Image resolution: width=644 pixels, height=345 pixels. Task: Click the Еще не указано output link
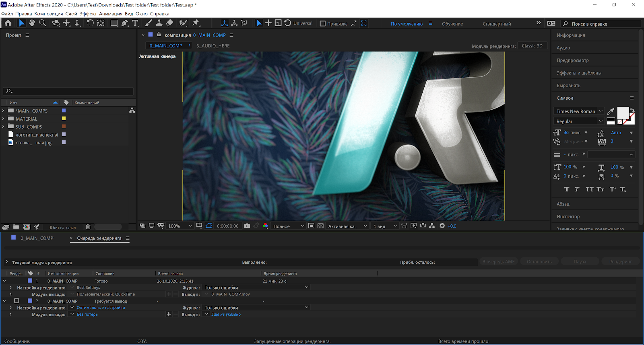tap(226, 314)
